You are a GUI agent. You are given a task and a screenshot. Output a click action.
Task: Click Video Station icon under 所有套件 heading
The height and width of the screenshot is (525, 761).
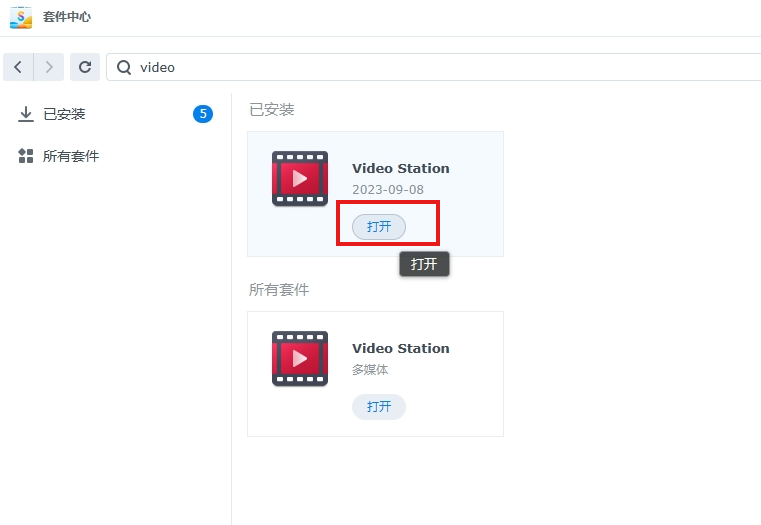point(300,359)
